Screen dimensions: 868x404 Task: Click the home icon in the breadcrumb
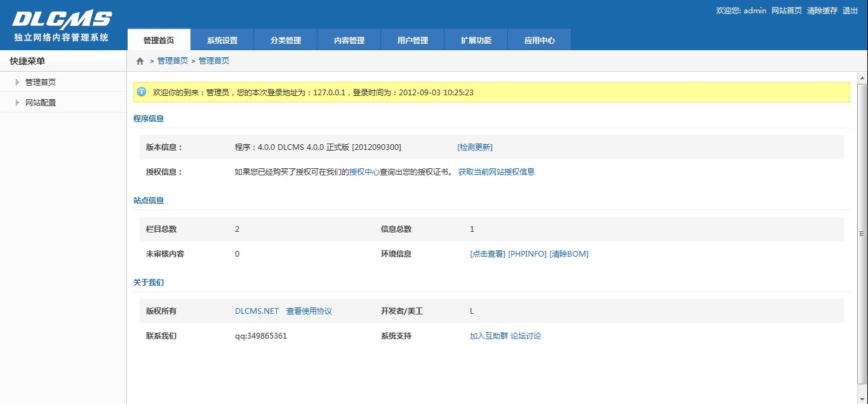click(x=140, y=61)
